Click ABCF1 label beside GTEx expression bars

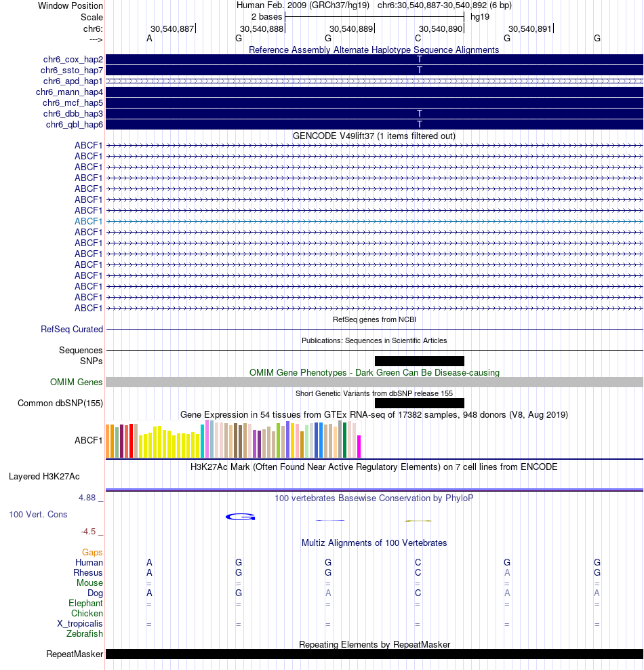click(88, 440)
